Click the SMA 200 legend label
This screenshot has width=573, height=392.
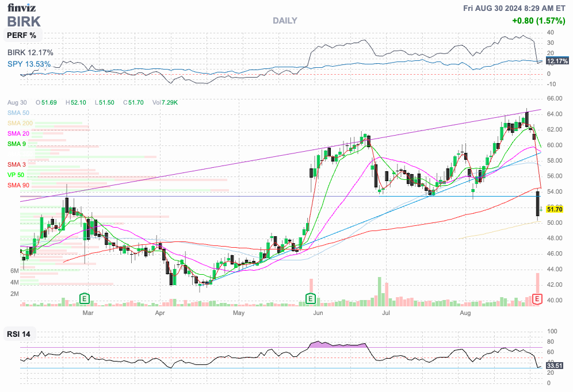point(20,124)
